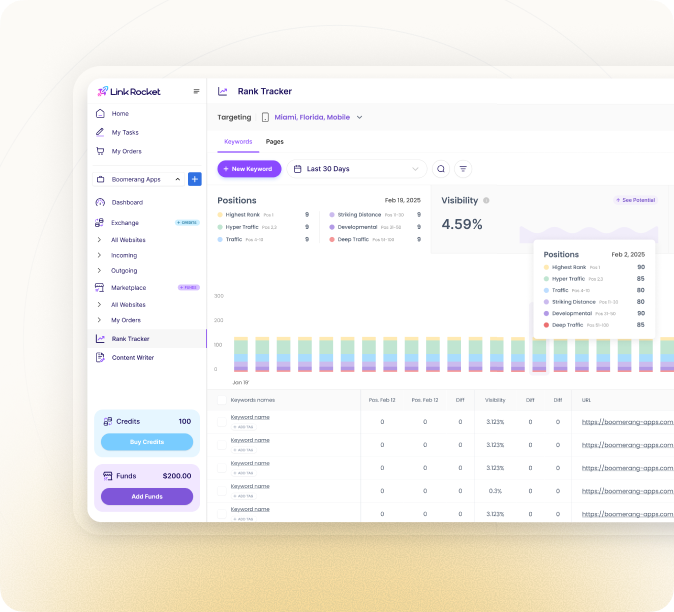This screenshot has width=674, height=612.
Task: Click the Keywords names column header
Action: tap(253, 400)
